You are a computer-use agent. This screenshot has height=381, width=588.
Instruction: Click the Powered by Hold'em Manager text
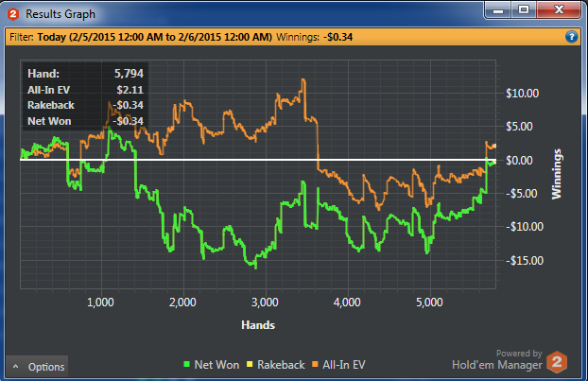pos(497,359)
